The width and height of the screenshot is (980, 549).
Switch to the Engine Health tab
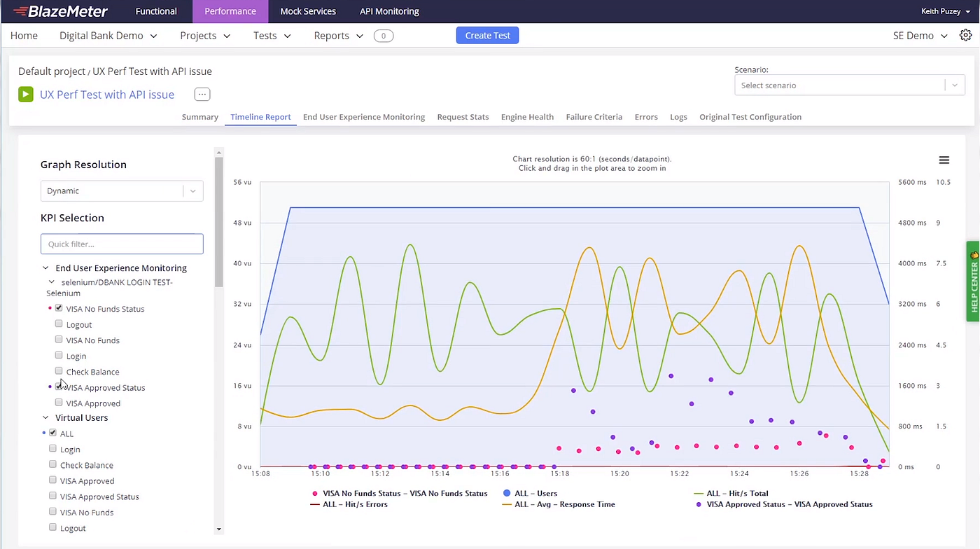point(527,116)
